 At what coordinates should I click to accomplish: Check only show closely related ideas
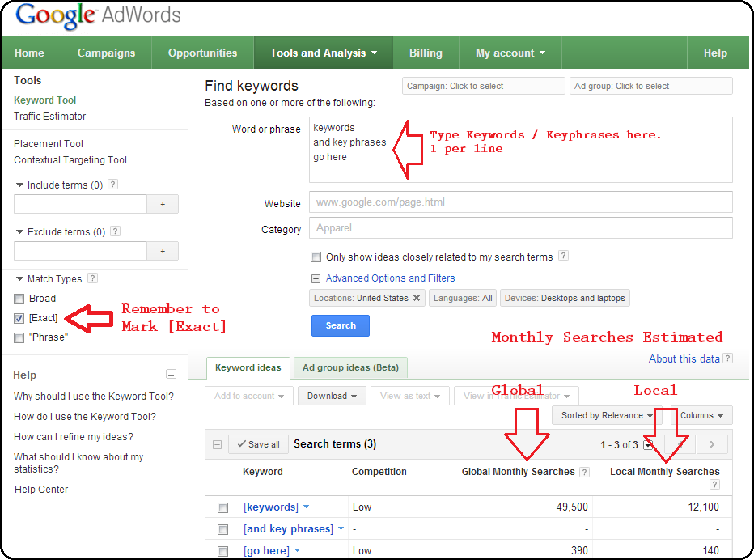click(316, 257)
